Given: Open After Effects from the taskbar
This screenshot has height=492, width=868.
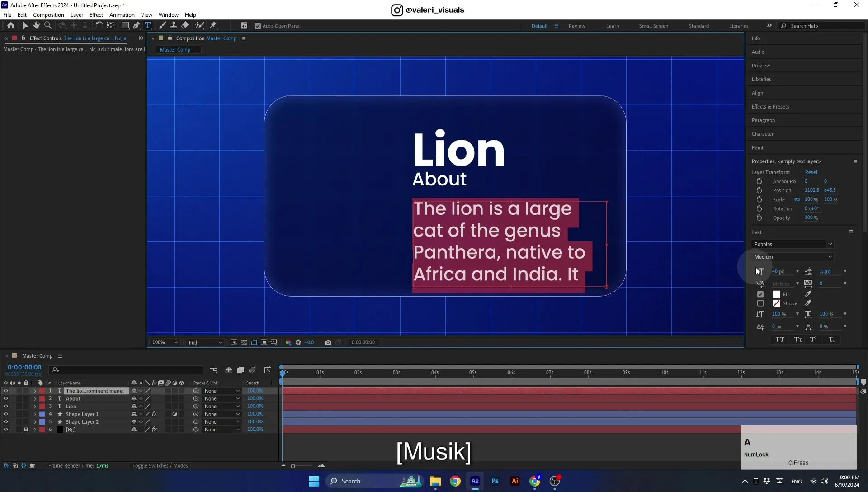Looking at the screenshot, I should [x=475, y=481].
